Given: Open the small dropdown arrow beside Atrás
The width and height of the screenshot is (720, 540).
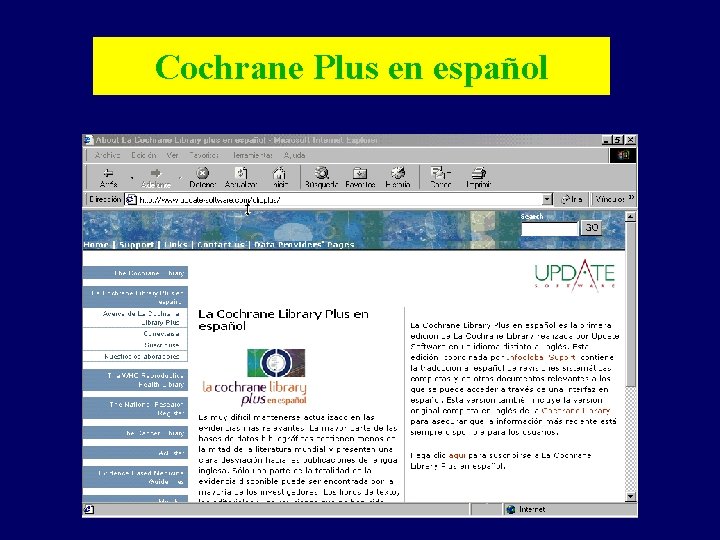Looking at the screenshot, I should [x=132, y=177].
